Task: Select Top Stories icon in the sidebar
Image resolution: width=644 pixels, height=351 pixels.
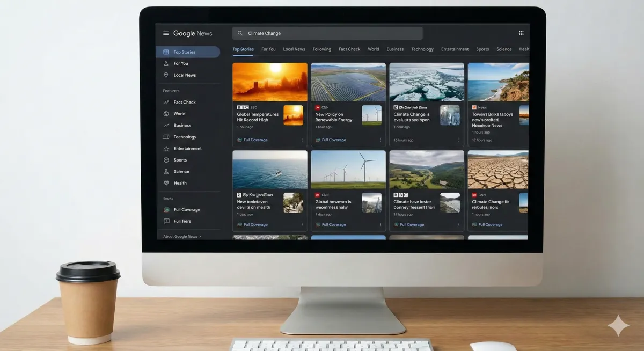Action: [x=166, y=52]
